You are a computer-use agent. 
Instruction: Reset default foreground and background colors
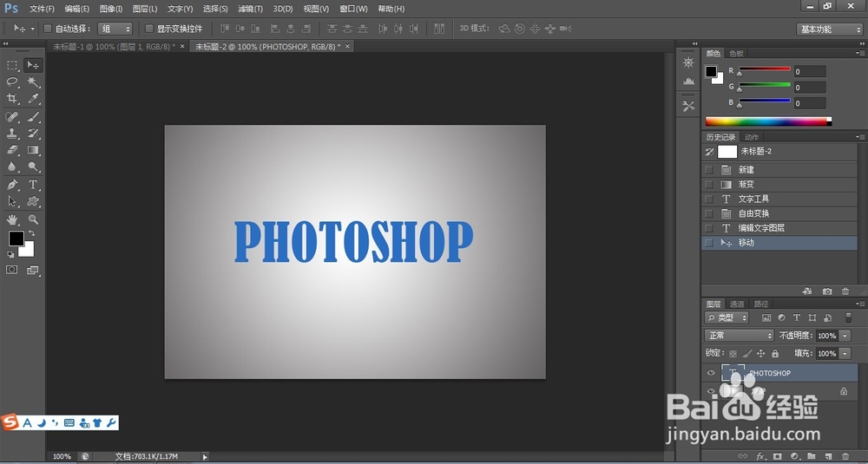10,254
